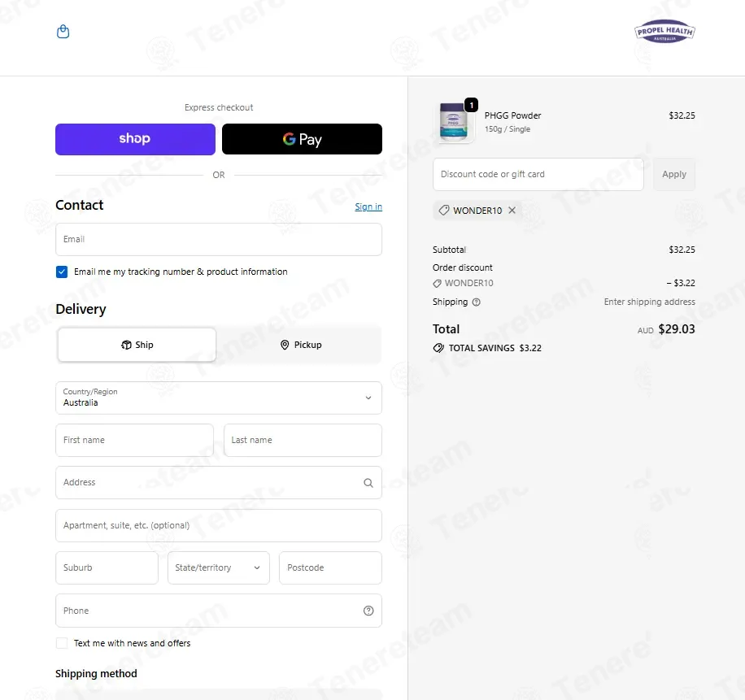Open the State/territory dropdown

click(219, 567)
